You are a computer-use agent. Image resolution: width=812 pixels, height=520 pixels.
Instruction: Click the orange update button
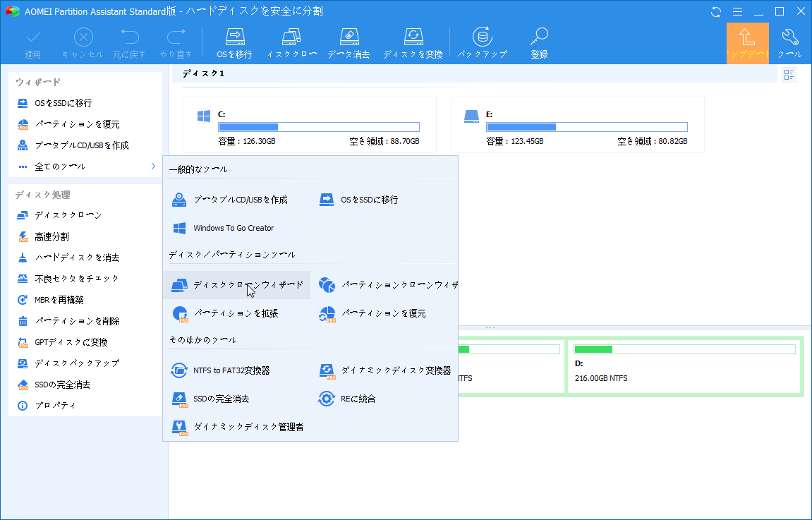pos(747,44)
